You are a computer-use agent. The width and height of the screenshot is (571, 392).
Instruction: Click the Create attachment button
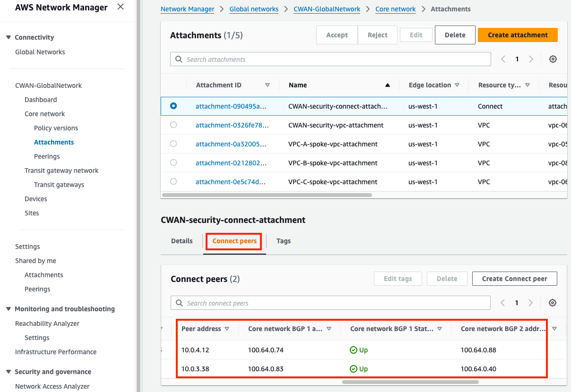[x=518, y=35]
